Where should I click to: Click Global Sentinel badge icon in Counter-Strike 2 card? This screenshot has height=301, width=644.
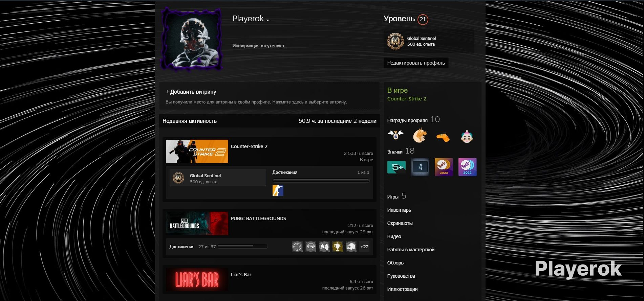pyautogui.click(x=178, y=178)
